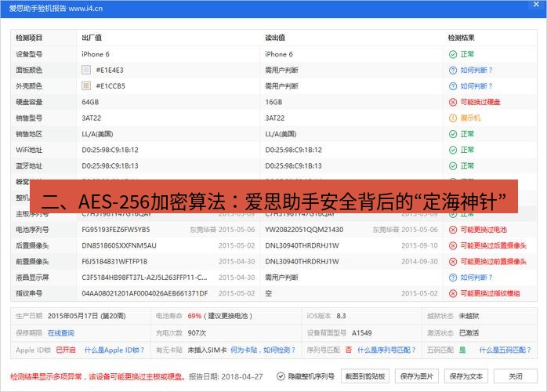
Task: Click the orange warning icon for 销售型号 row
Action: point(453,118)
